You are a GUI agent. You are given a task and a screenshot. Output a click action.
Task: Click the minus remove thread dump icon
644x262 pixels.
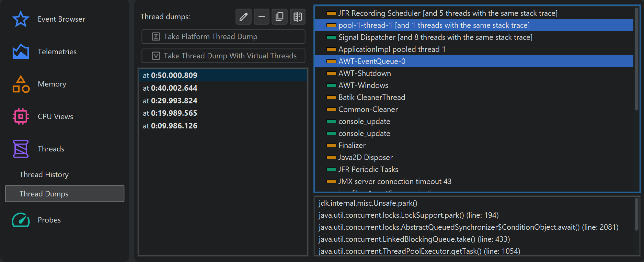point(261,16)
